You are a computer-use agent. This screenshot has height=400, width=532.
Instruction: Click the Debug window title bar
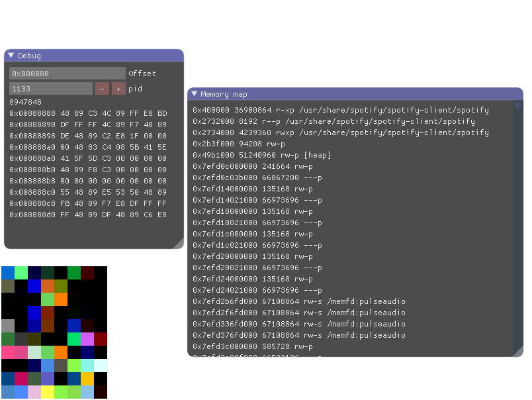[94, 56]
